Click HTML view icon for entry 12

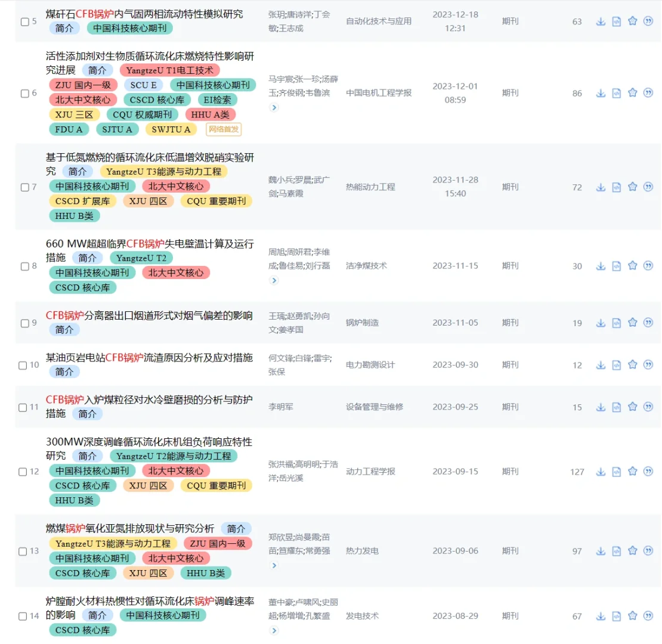point(616,470)
